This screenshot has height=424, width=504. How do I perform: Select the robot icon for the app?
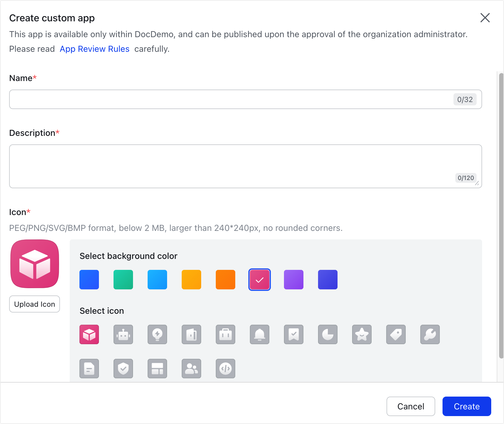point(123,334)
